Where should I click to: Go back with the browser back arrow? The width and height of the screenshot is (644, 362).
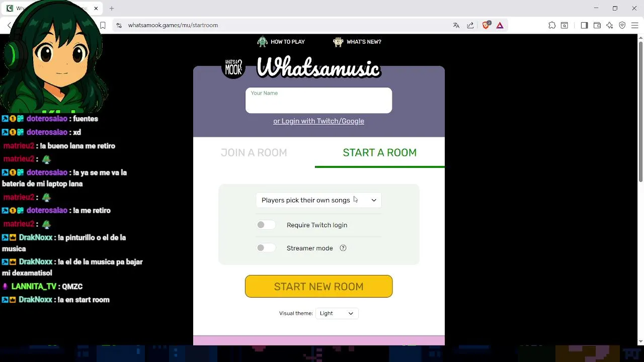point(9,25)
